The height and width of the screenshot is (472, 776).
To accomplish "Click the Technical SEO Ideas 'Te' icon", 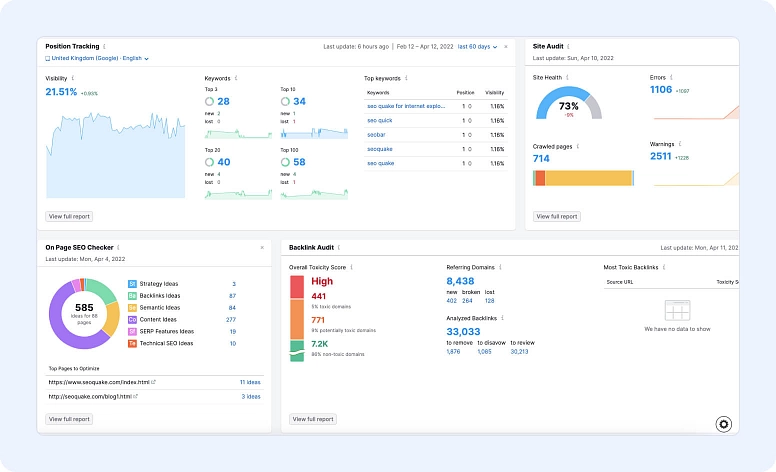I will coord(132,343).
